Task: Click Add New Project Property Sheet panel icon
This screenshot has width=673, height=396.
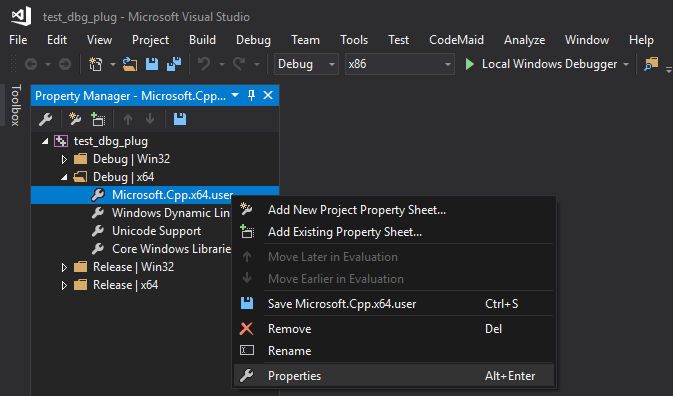Action: click(75, 119)
